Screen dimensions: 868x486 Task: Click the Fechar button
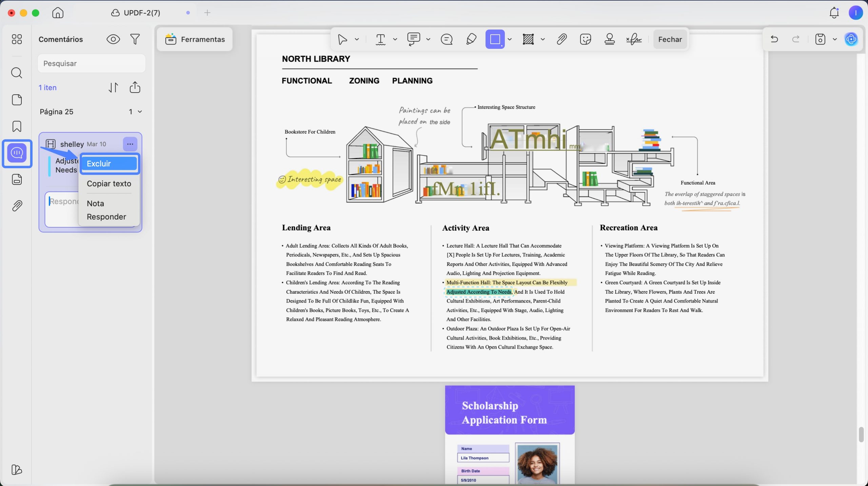pyautogui.click(x=670, y=39)
